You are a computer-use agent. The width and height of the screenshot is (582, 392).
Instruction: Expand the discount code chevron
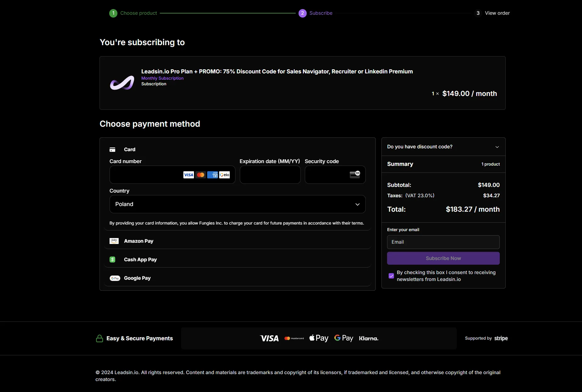(x=497, y=147)
